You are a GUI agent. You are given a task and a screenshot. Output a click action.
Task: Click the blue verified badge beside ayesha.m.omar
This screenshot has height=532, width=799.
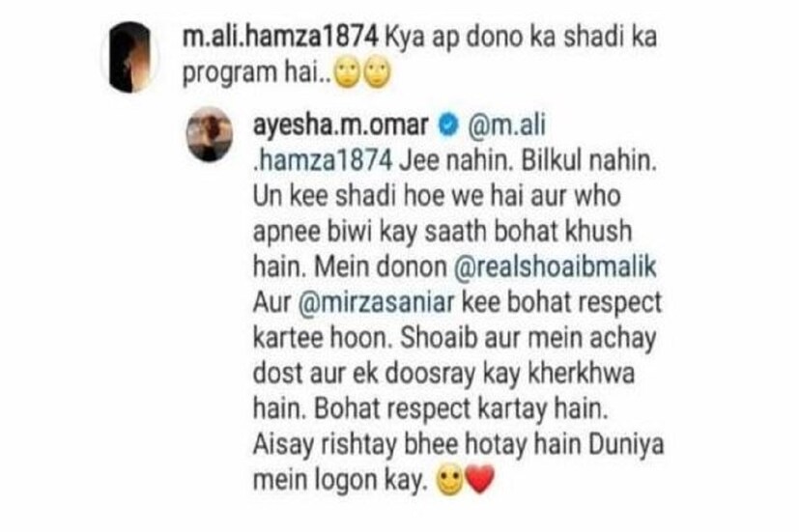point(448,126)
